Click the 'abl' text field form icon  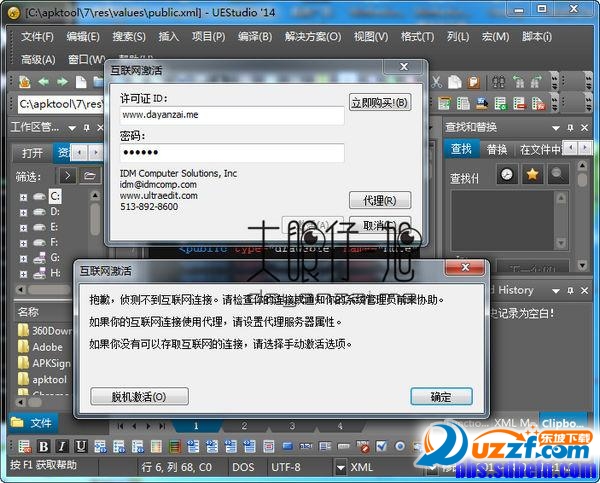coord(306,446)
